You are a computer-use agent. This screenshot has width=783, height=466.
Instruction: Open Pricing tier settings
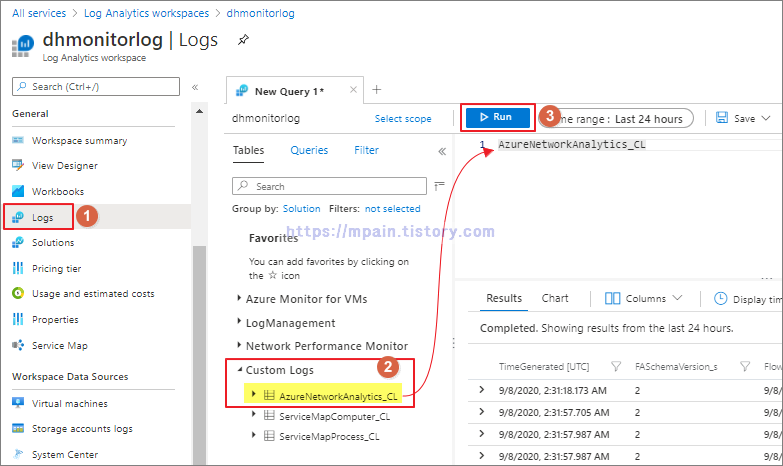pos(56,269)
